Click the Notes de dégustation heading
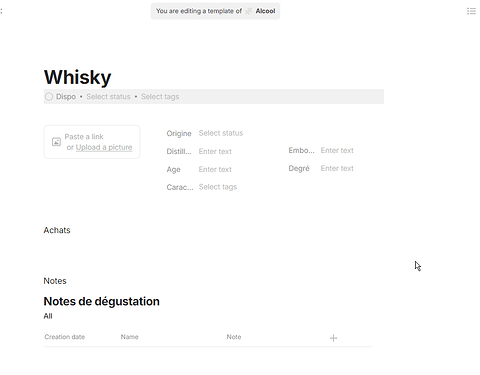480x375 pixels. point(102,301)
